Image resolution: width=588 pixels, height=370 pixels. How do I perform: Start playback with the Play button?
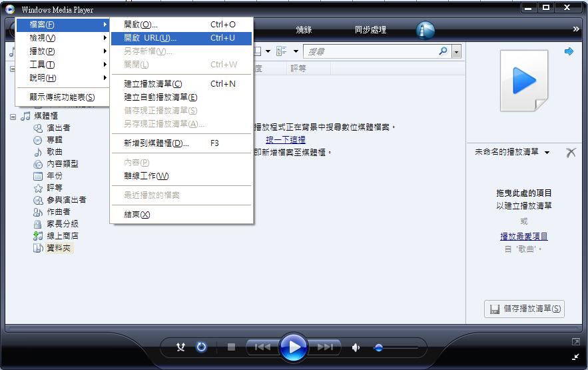[x=294, y=347]
